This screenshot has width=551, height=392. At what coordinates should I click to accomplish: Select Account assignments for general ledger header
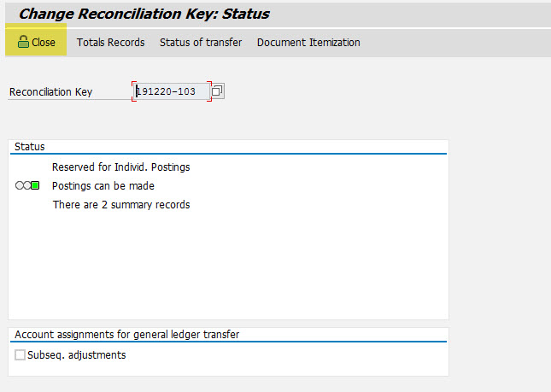click(x=126, y=335)
